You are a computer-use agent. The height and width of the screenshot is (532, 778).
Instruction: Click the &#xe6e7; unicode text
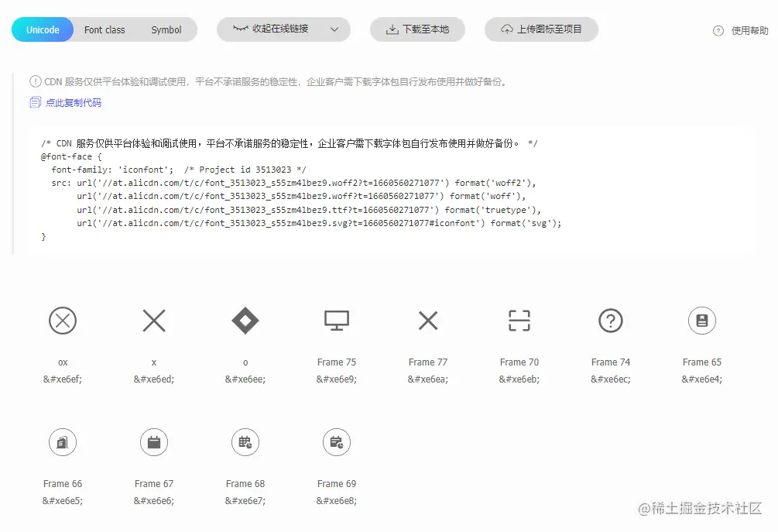245,501
